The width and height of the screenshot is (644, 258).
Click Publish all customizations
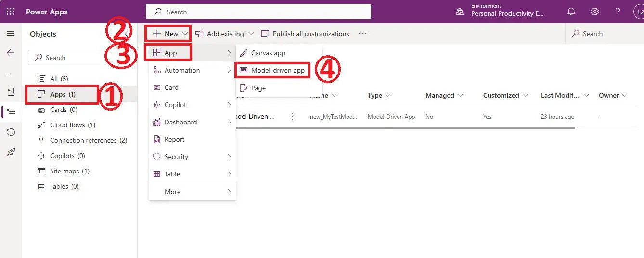[305, 34]
